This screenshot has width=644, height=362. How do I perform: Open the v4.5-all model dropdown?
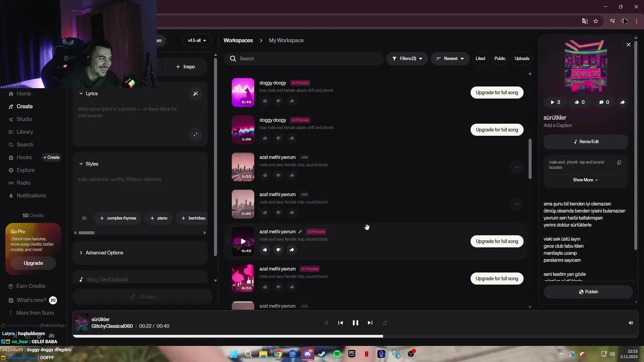click(197, 40)
